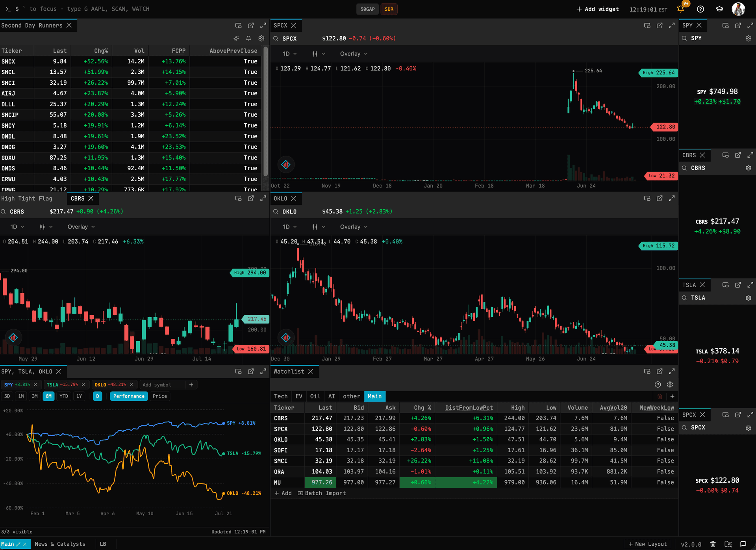The width and height of the screenshot is (756, 550).
Task: Open the CBRS side widget settings gear
Action: [748, 168]
